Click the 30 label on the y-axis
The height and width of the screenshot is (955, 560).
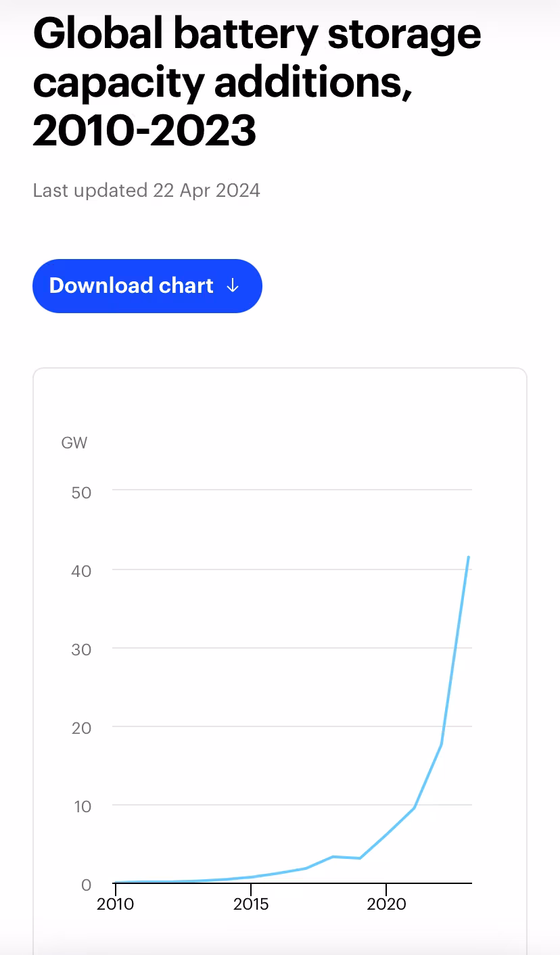[81, 649]
